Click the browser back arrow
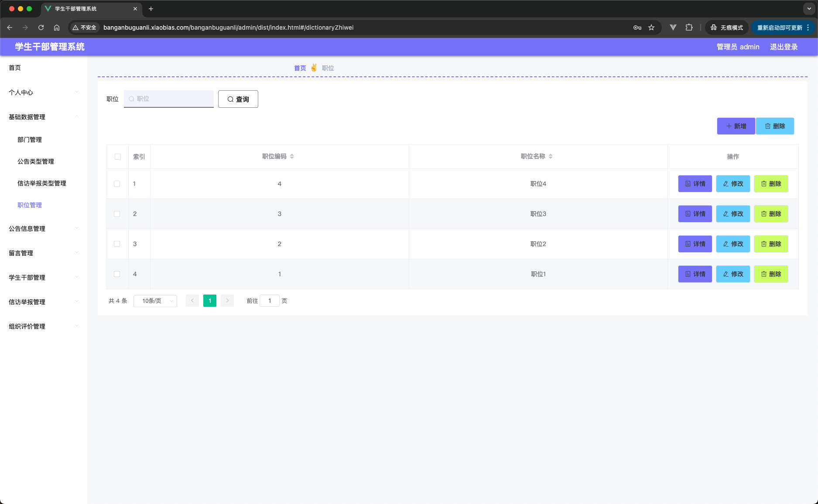 (10, 27)
